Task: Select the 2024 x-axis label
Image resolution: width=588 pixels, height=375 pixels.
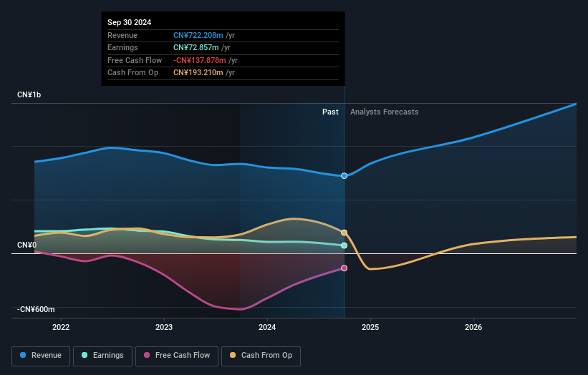Action: click(x=267, y=327)
